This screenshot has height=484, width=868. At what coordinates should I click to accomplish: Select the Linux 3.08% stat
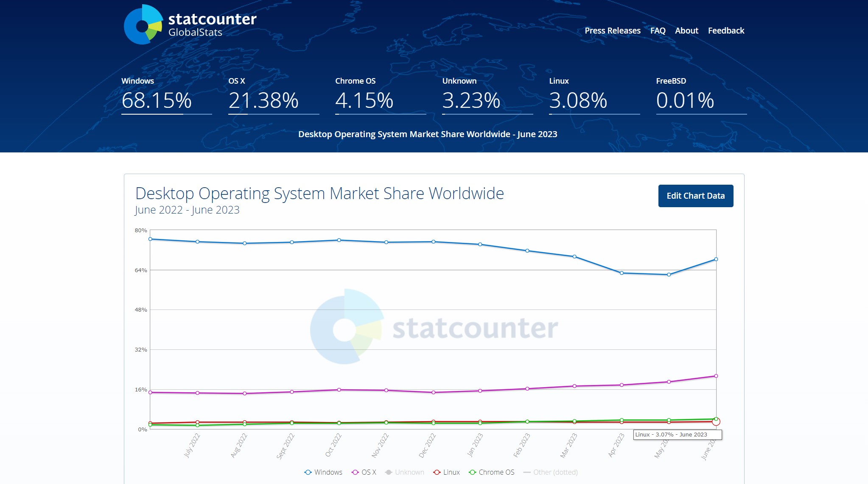[594, 96]
